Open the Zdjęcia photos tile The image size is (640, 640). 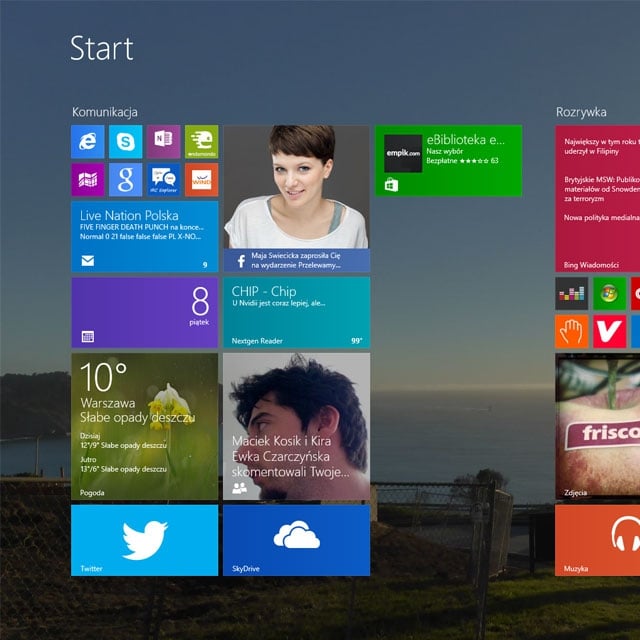[598, 427]
